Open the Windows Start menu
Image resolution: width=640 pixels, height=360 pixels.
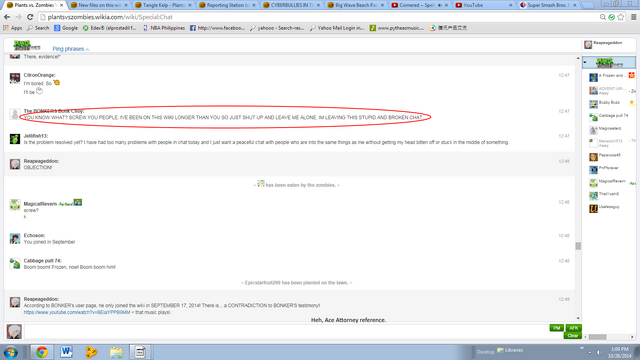point(11,352)
